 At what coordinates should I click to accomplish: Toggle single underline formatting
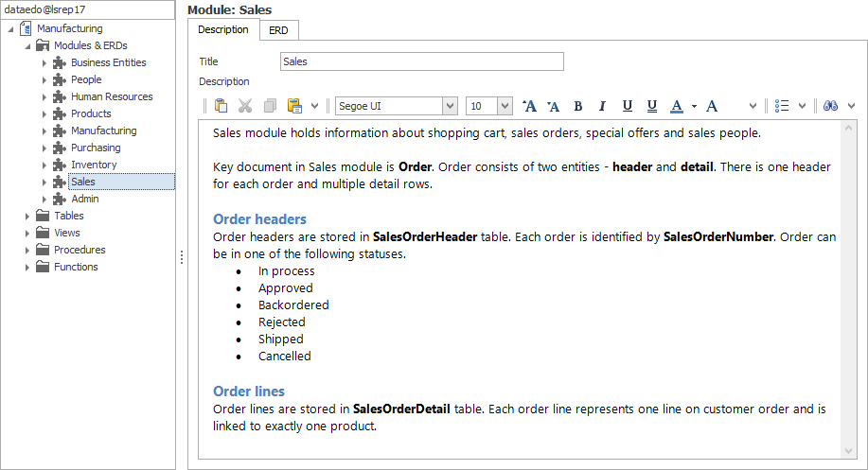(x=627, y=106)
